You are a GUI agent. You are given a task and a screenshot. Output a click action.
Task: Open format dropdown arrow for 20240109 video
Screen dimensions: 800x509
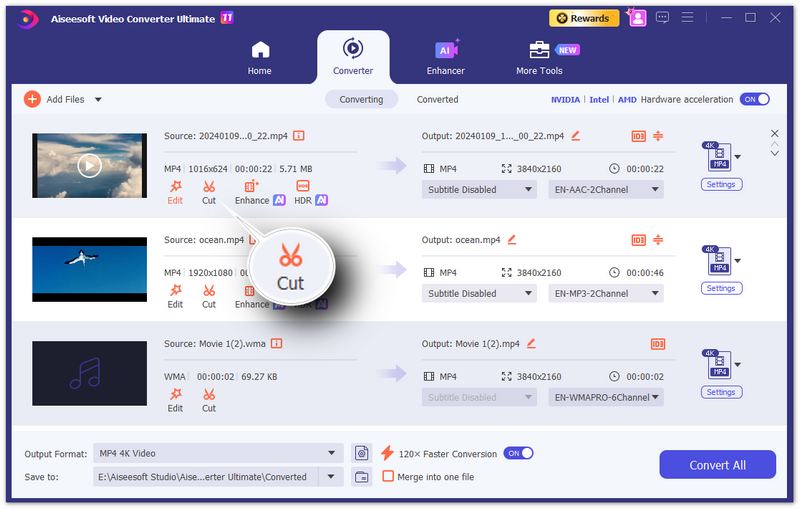[738, 157]
